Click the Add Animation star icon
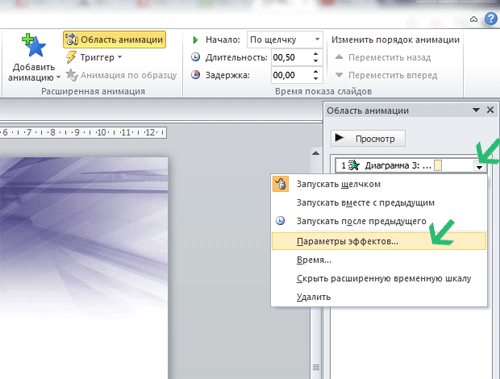The width and height of the screenshot is (500, 379). coord(34,46)
